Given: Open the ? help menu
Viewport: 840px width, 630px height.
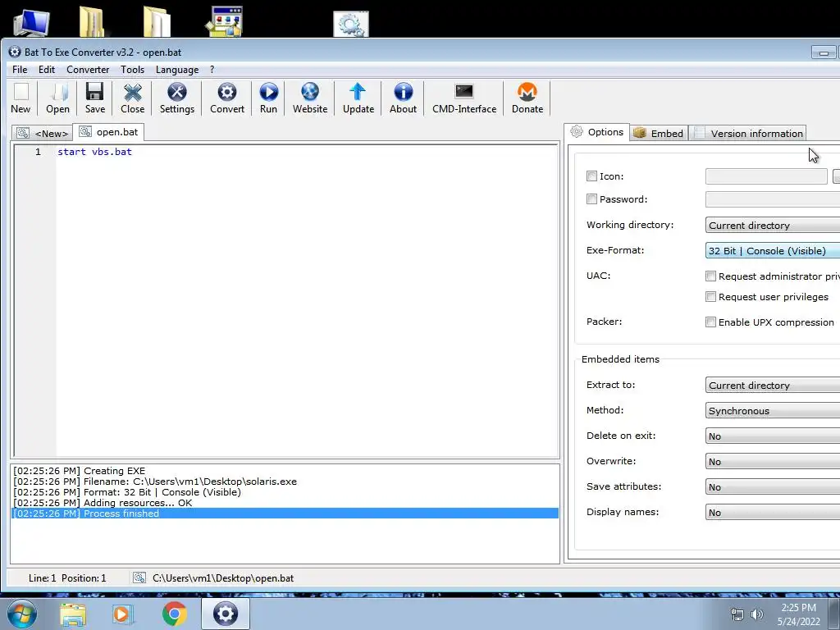Looking at the screenshot, I should [212, 70].
